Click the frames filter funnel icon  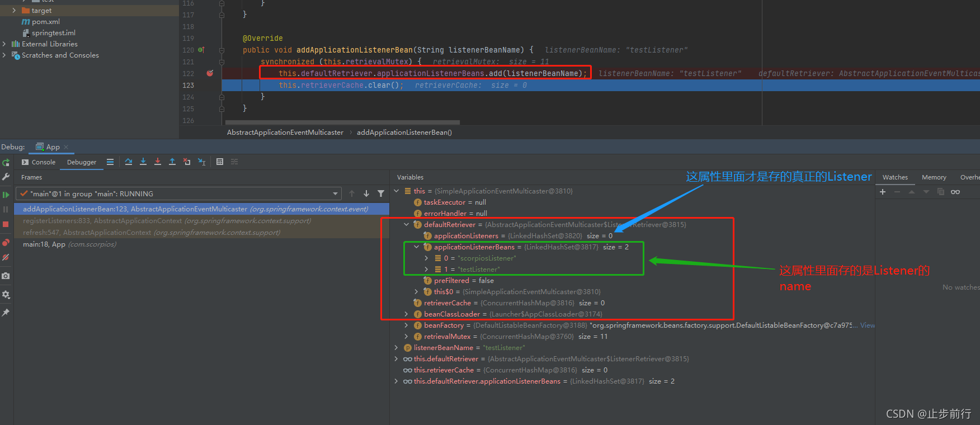(x=381, y=193)
